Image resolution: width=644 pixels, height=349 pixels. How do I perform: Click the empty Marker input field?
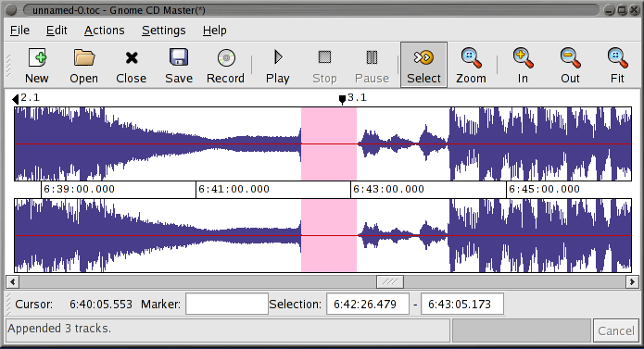point(227,304)
